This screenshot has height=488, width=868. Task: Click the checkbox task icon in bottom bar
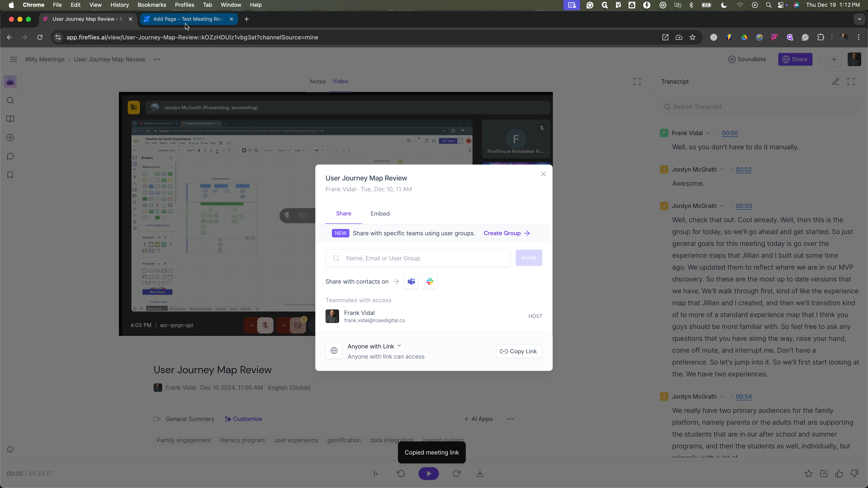824,474
